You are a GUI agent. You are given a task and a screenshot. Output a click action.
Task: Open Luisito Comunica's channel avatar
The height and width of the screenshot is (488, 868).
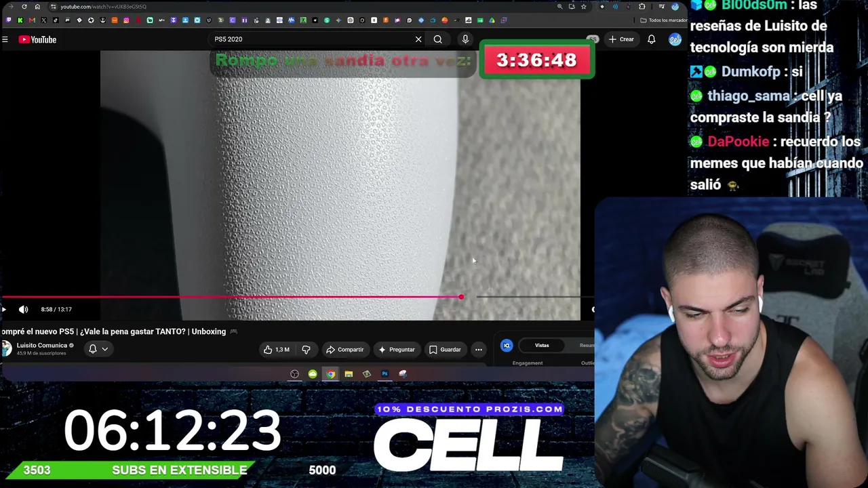(x=6, y=348)
